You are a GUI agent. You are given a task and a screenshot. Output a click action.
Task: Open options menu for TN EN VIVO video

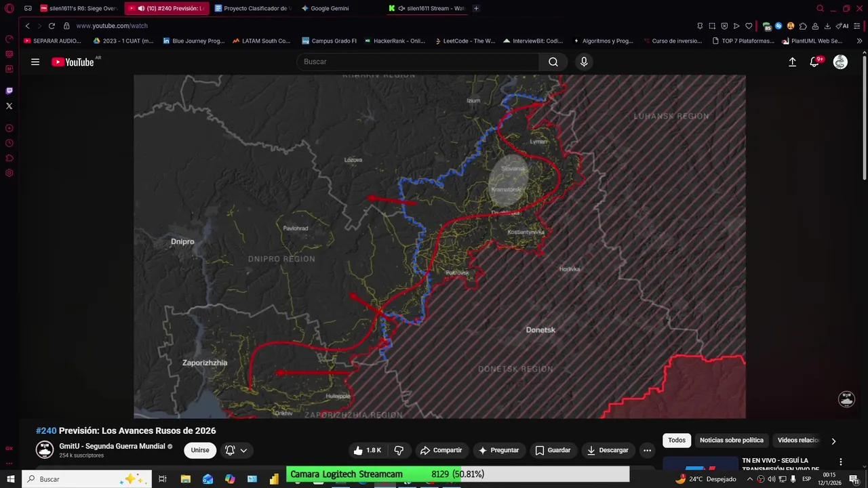point(841,462)
